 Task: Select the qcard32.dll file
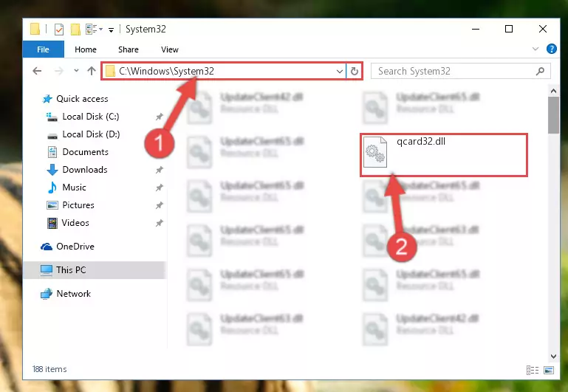pyautogui.click(x=443, y=155)
